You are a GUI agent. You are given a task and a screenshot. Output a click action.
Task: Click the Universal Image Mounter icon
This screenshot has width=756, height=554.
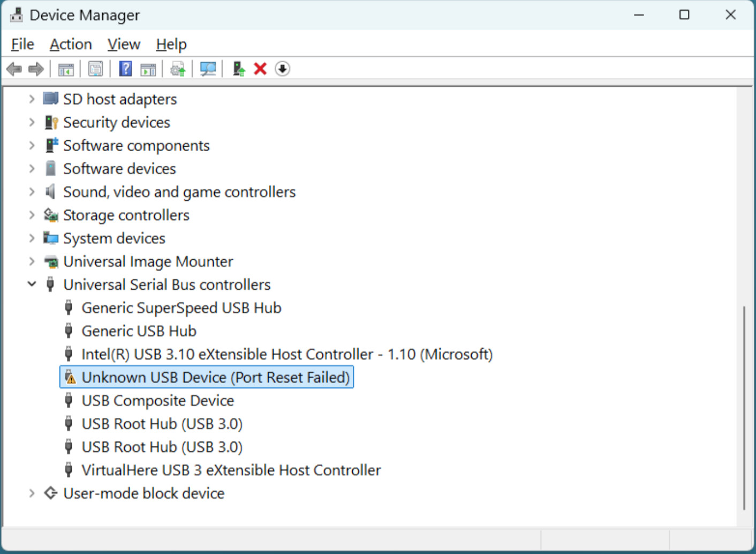(51, 261)
